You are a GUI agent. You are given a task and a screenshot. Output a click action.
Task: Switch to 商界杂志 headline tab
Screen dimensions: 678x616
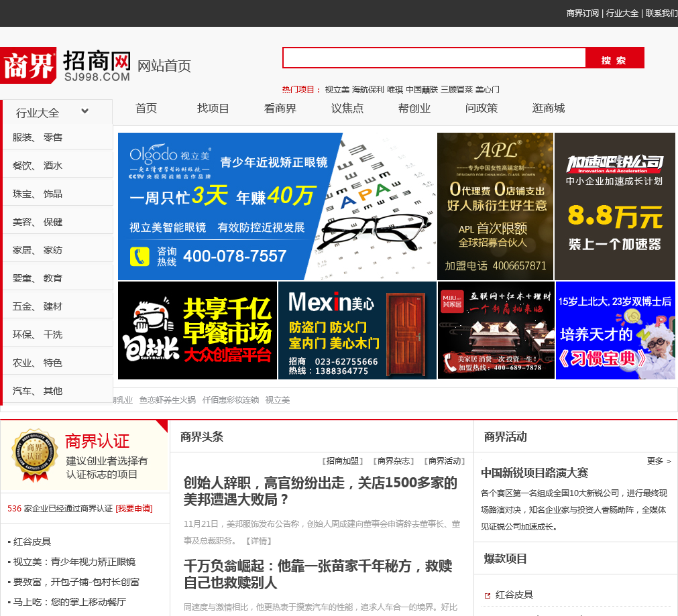394,460
